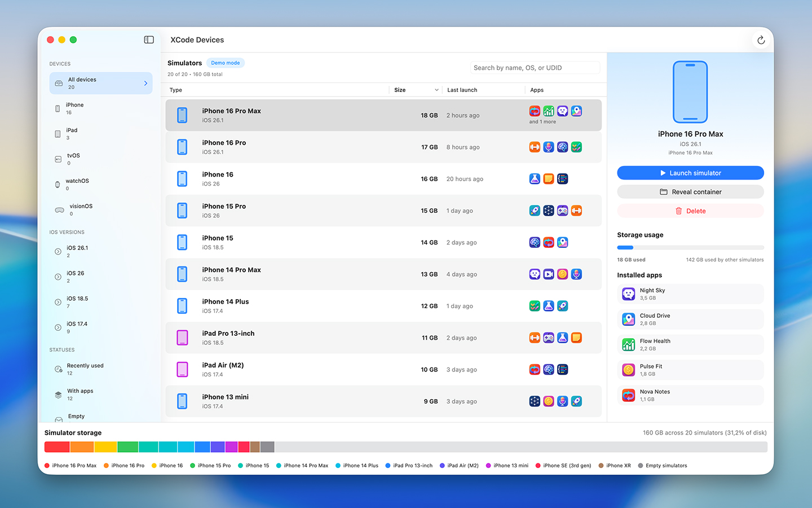This screenshot has width=812, height=508.
Task: Click the Launch simulator button
Action: tap(690, 173)
